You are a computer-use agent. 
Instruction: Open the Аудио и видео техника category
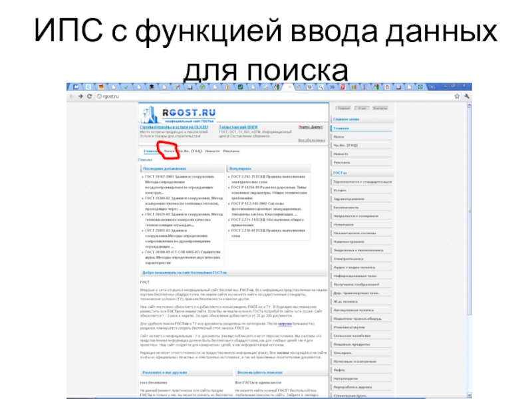coord(361,267)
